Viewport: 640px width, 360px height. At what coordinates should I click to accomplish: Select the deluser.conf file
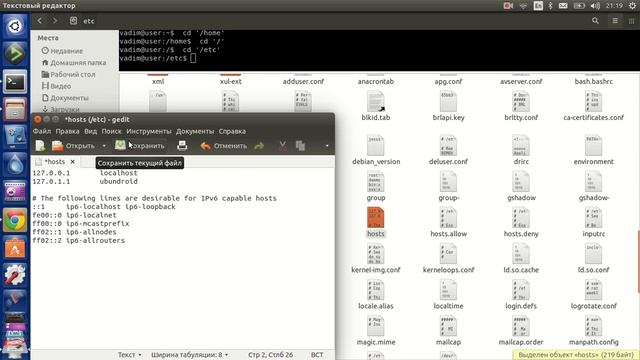(x=448, y=151)
